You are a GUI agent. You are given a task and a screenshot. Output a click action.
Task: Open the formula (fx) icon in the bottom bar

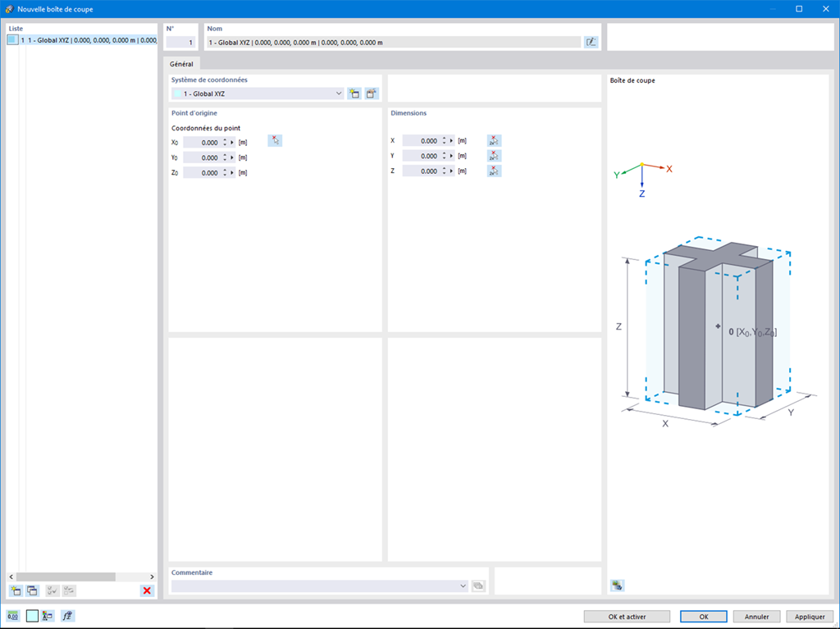[67, 616]
